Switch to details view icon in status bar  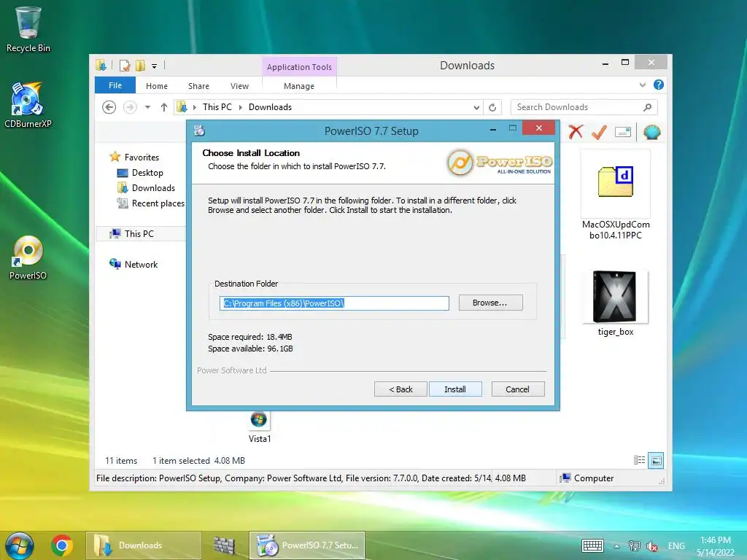point(639,460)
